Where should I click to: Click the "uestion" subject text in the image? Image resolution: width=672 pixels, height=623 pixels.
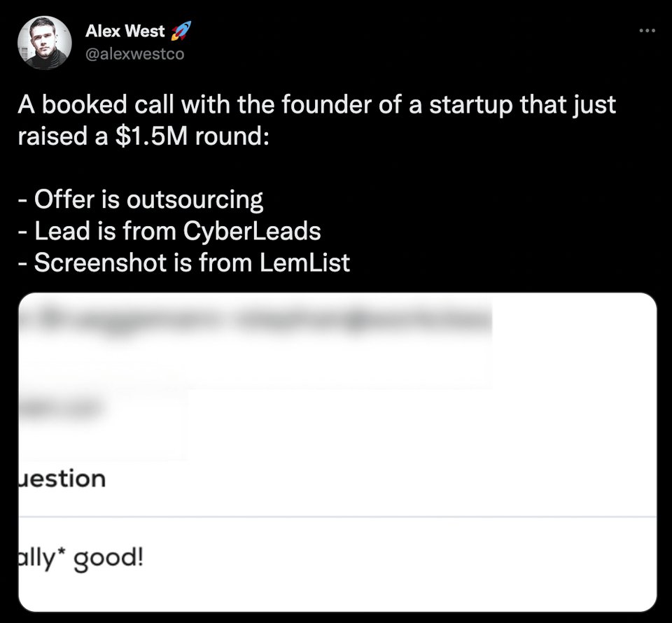63,479
